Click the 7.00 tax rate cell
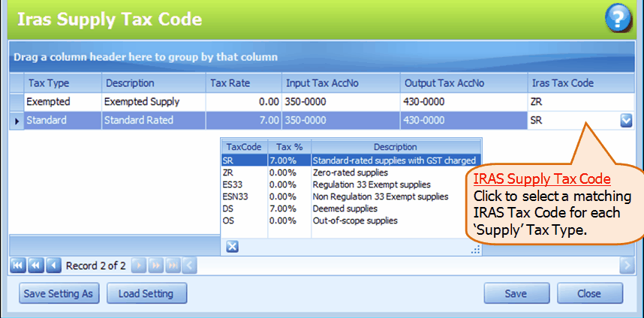Screen dimensions: 644x318 [x=243, y=121]
